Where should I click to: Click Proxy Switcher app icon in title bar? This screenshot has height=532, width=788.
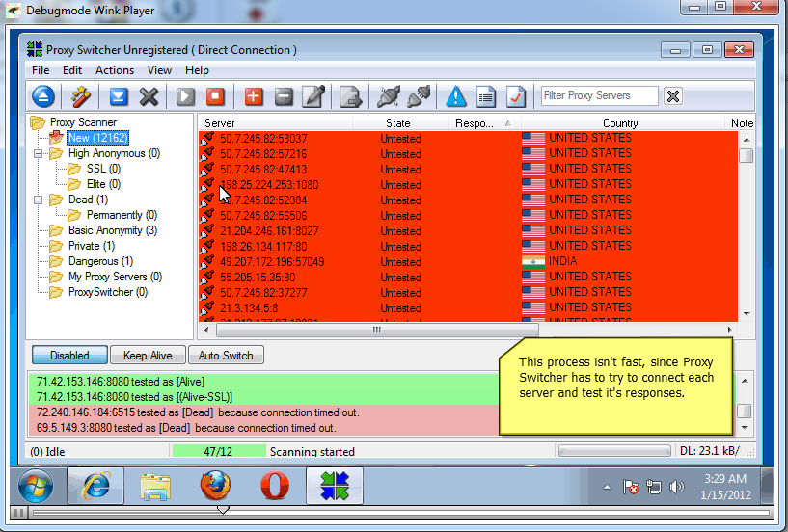pos(35,49)
